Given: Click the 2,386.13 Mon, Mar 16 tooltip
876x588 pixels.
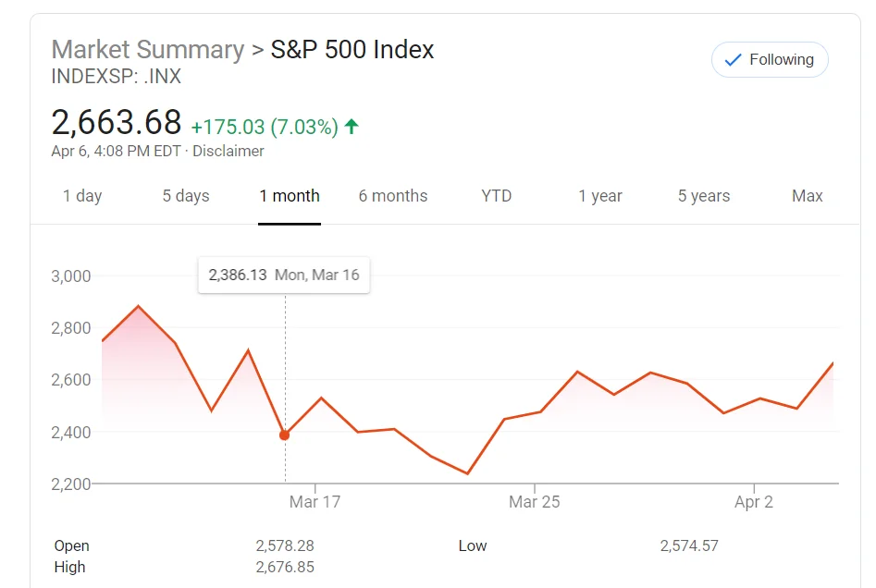Looking at the screenshot, I should (x=284, y=275).
